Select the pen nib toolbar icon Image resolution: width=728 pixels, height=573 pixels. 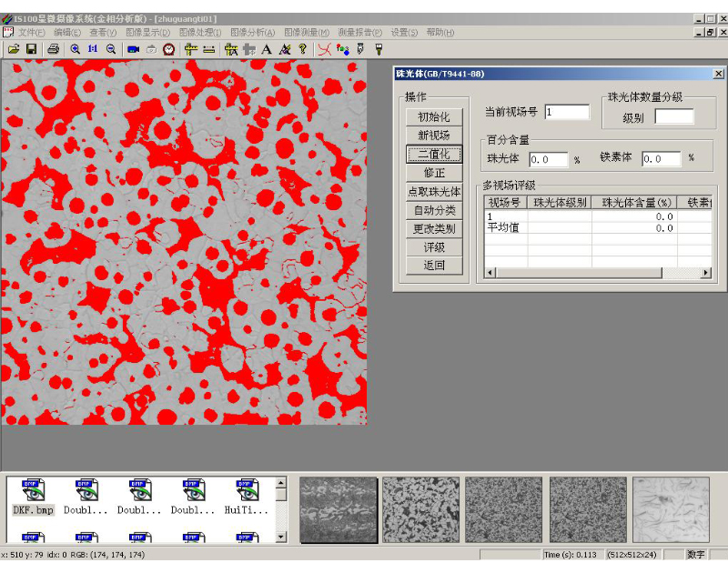360,49
